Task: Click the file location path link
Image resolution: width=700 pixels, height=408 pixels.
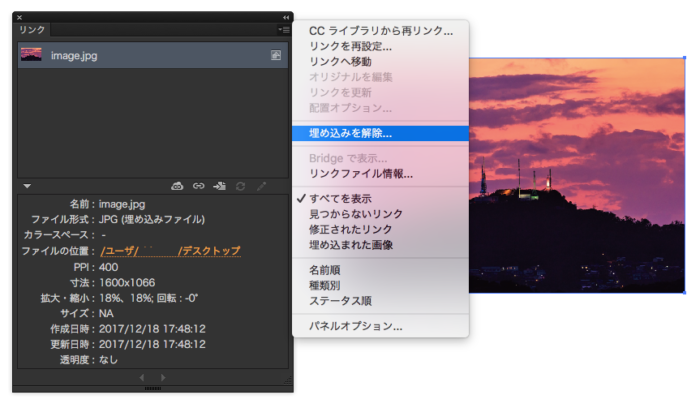Action: (171, 251)
